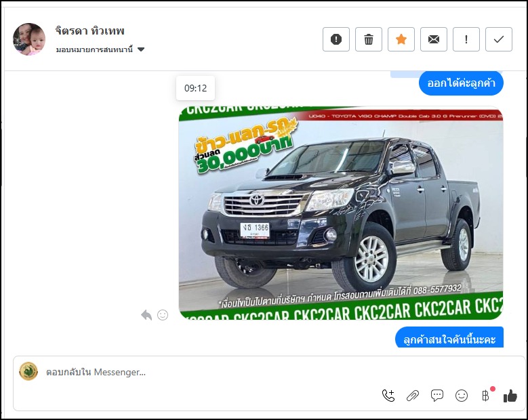Reply to the truck image message
The image size is (528, 420).
pyautogui.click(x=146, y=315)
